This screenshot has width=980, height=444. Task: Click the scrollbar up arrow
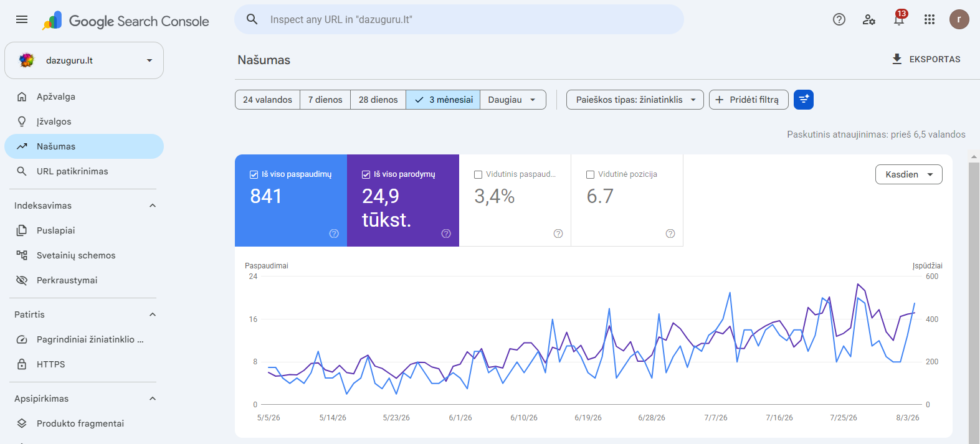[974, 157]
